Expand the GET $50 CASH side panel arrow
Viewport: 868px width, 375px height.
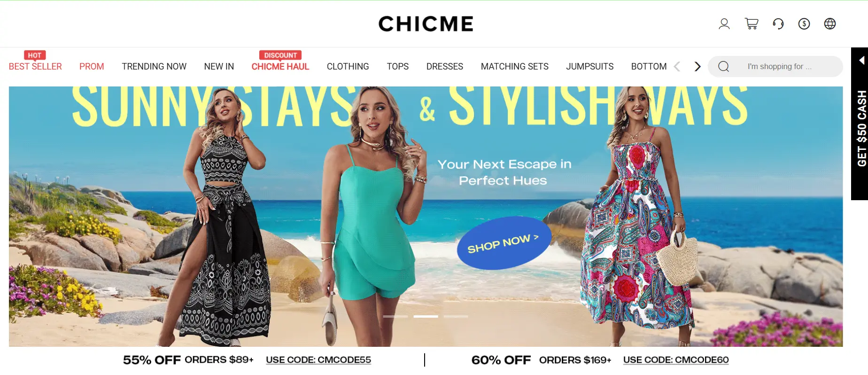click(861, 60)
